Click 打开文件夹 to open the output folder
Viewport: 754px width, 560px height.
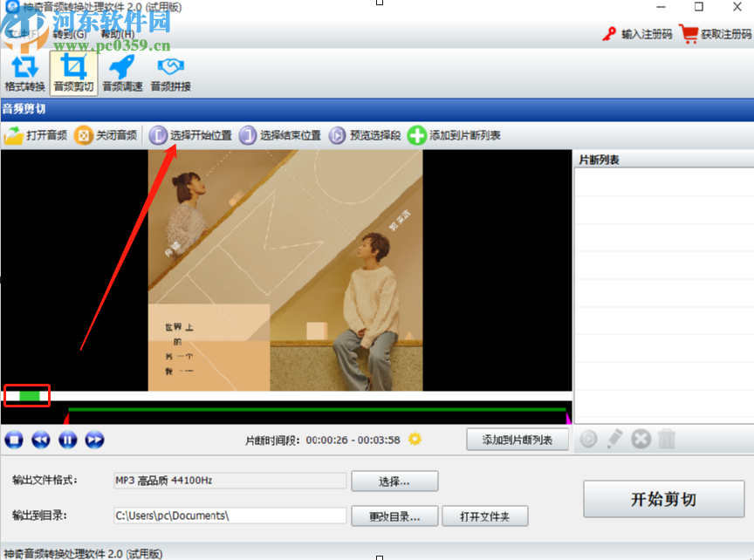[484, 516]
